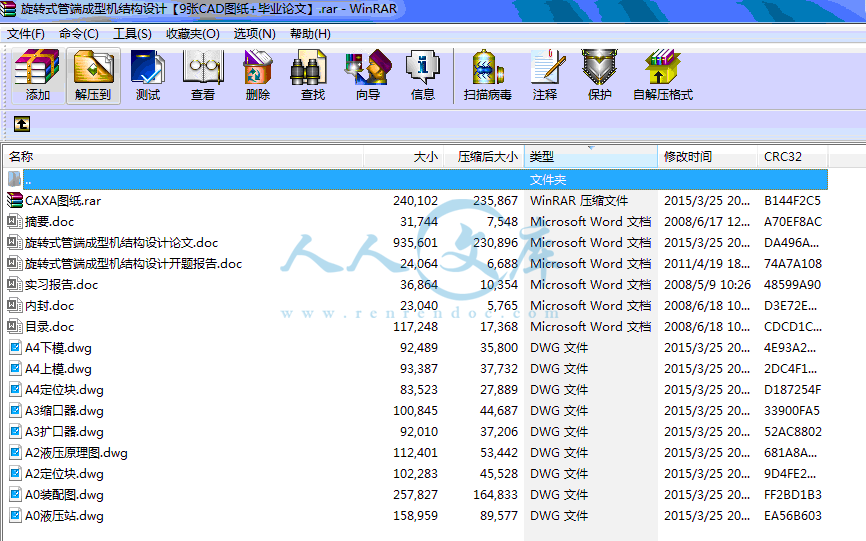
Task: Click modified time 2008/5/9 10:26
Action: click(x=707, y=284)
